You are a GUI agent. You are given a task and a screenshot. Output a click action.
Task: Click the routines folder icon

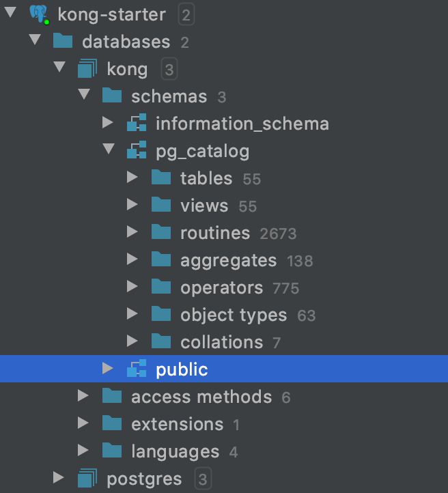(x=161, y=232)
